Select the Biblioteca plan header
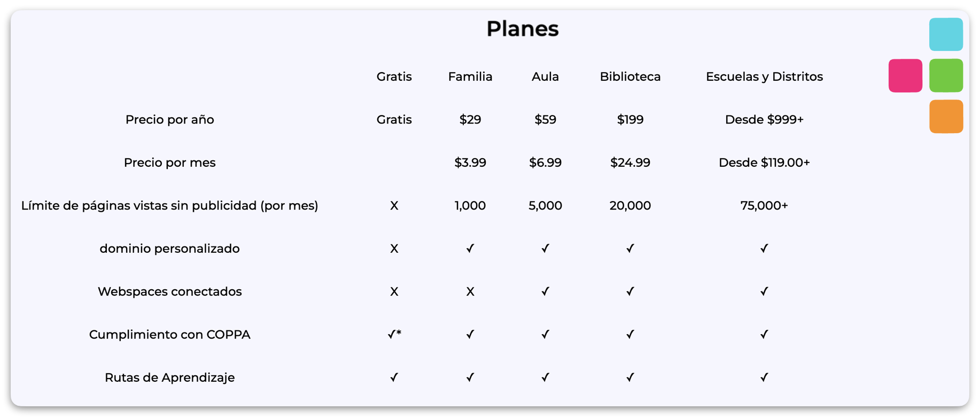 629,77
